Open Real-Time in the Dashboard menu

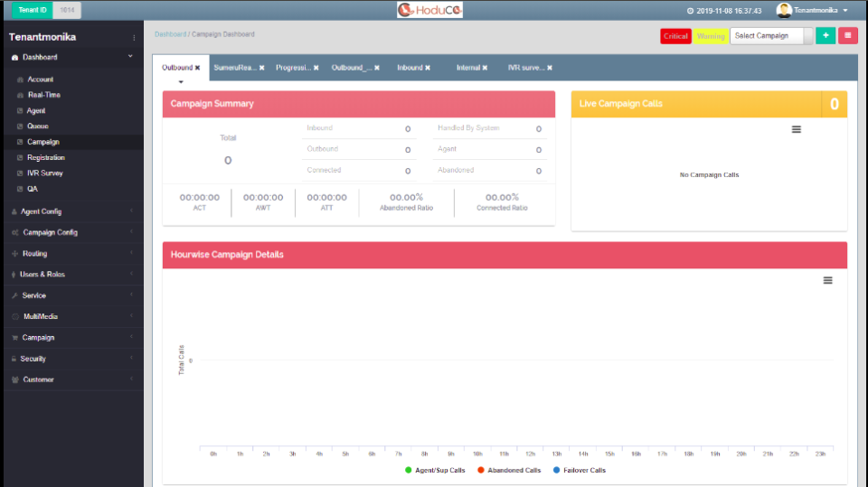43,95
